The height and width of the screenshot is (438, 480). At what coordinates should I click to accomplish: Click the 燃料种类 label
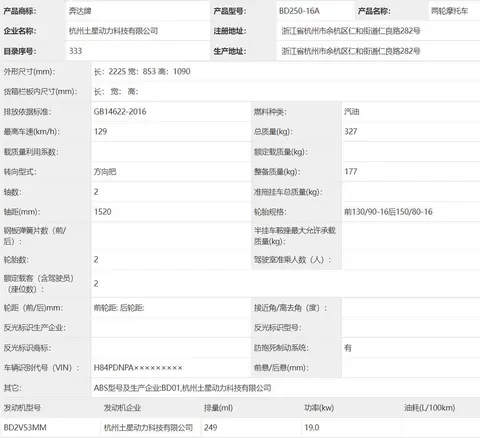tap(270, 111)
